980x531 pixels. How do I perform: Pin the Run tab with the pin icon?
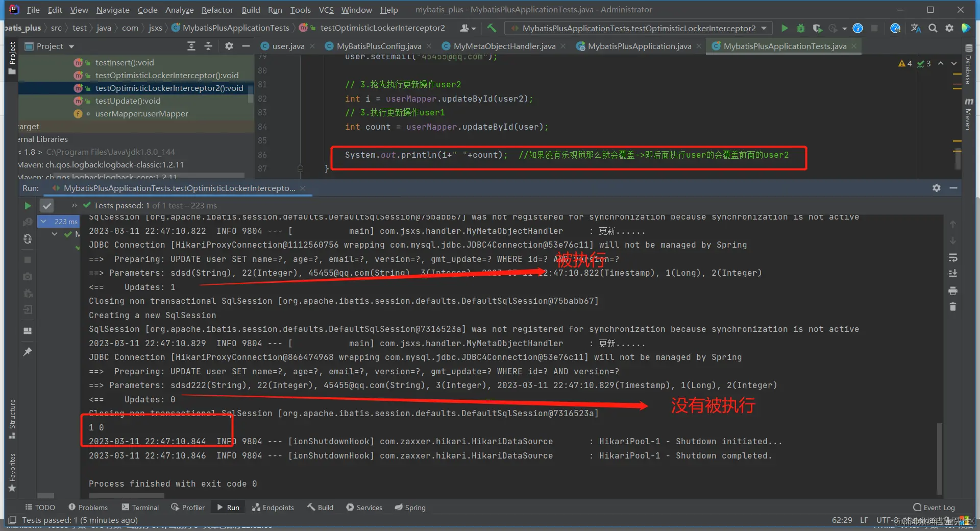point(28,352)
